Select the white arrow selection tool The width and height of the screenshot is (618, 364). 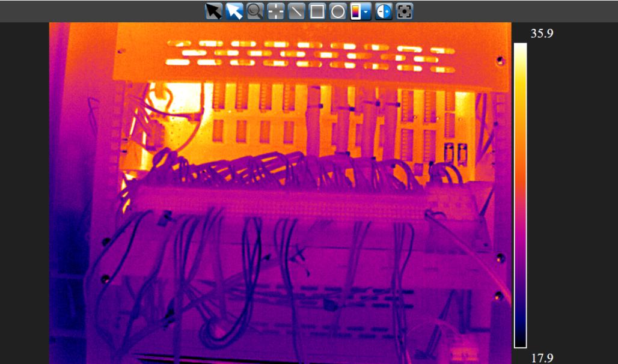coord(234,11)
